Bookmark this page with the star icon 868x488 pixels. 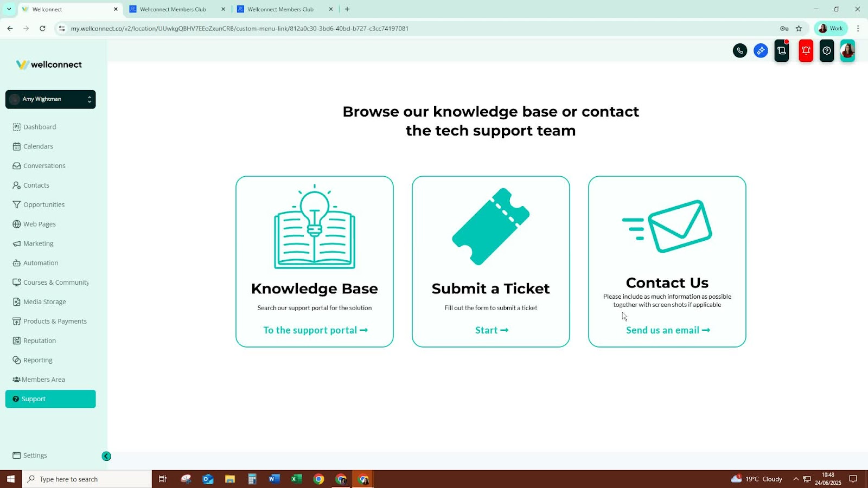799,28
